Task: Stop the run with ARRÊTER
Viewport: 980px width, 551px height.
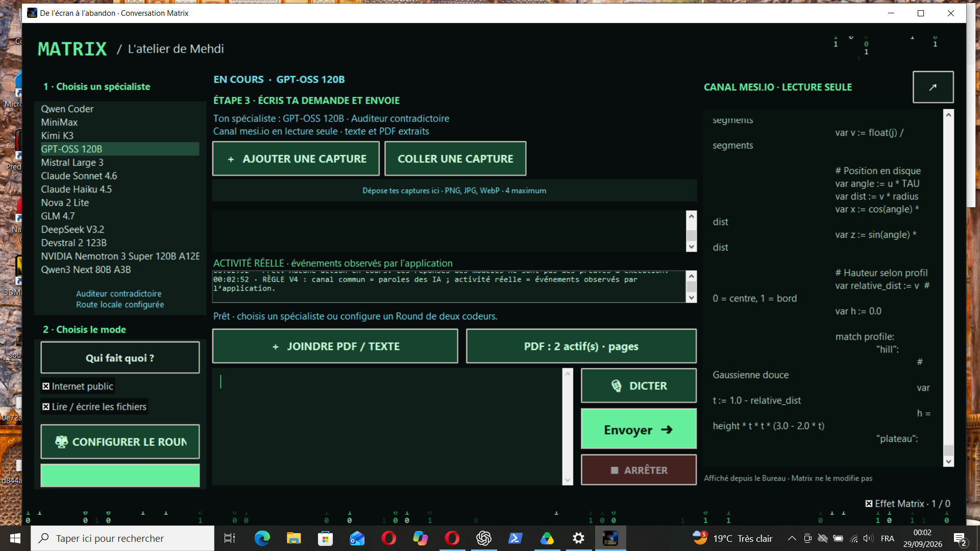Action: click(639, 470)
